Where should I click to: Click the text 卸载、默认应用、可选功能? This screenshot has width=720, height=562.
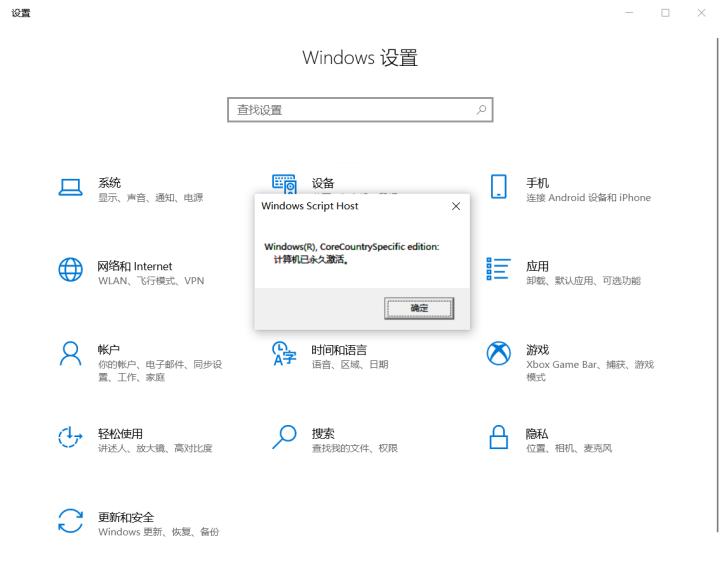click(x=583, y=281)
